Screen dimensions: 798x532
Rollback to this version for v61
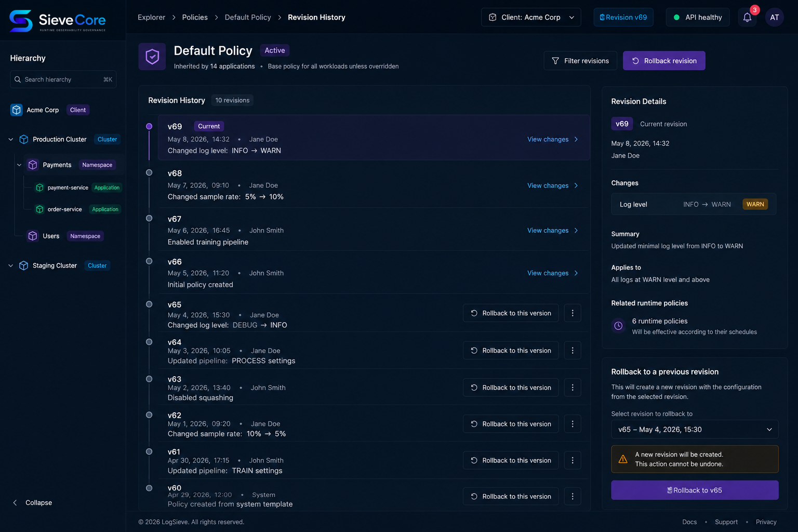pos(511,460)
